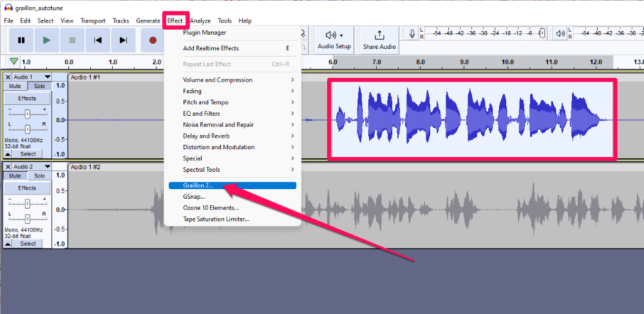Image resolution: width=644 pixels, height=314 pixels.
Task: Skip to end of the project
Action: pos(123,41)
